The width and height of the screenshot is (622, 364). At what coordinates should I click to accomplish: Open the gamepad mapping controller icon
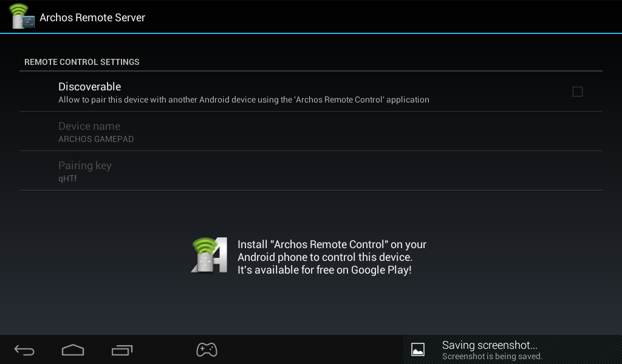(x=207, y=349)
